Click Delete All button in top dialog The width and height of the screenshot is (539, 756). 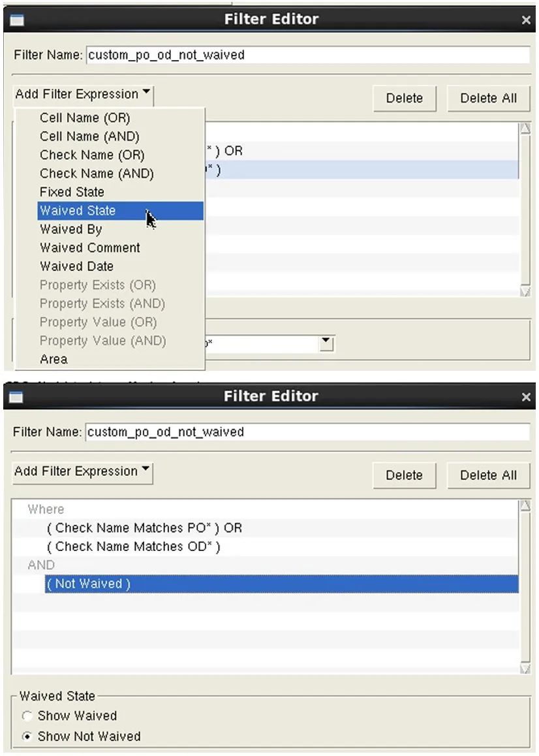pos(488,99)
